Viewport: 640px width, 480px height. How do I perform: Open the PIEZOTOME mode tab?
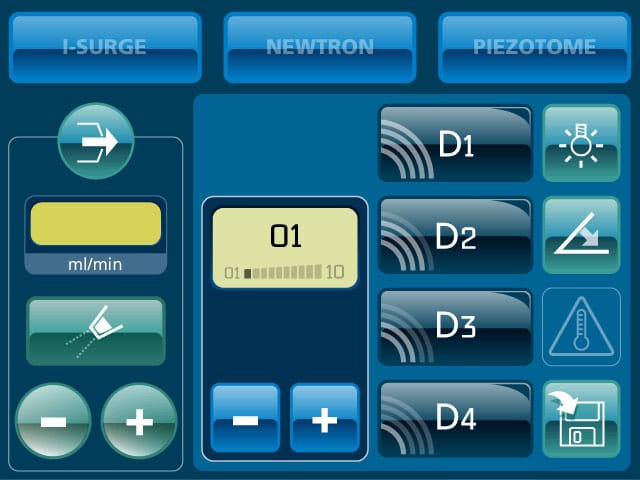coord(534,48)
